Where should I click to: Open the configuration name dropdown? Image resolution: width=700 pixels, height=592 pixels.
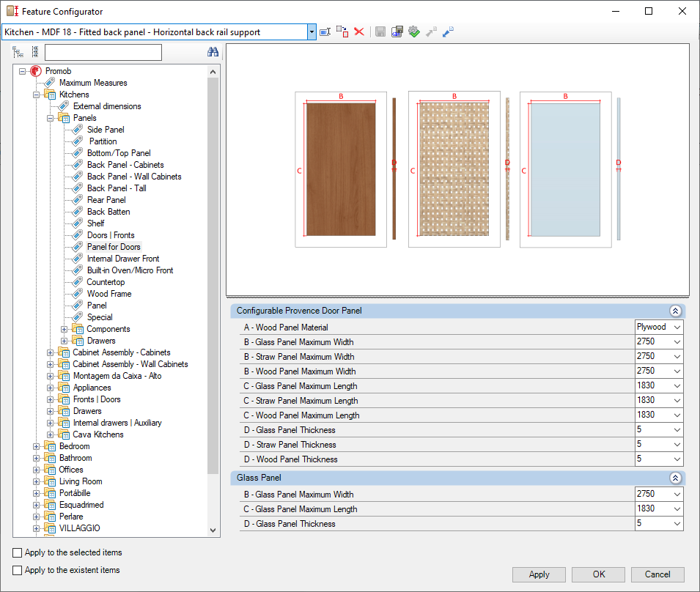[312, 32]
